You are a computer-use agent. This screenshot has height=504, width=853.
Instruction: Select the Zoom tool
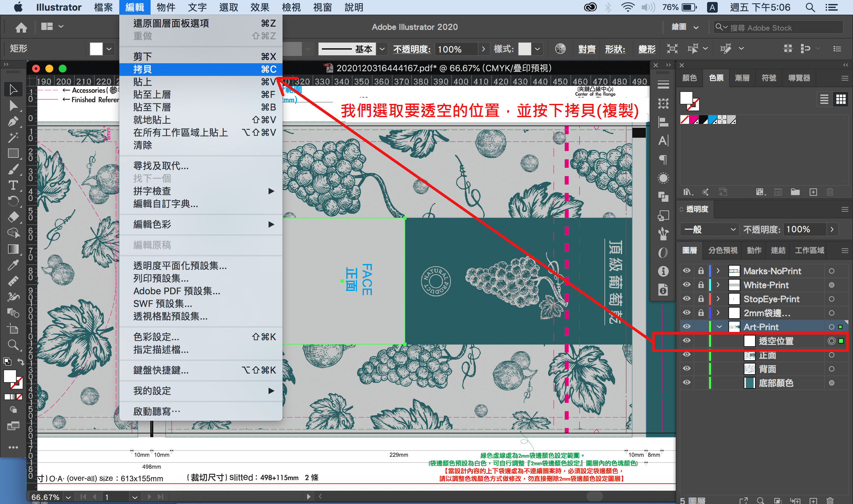14,346
